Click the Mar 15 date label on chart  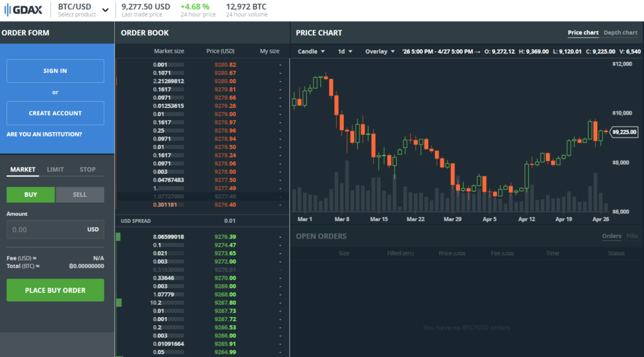pos(379,219)
